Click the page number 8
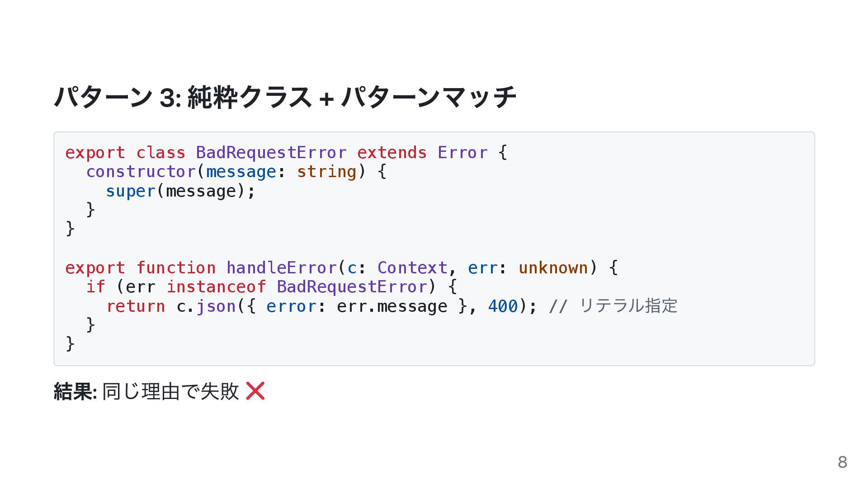 pos(842,462)
